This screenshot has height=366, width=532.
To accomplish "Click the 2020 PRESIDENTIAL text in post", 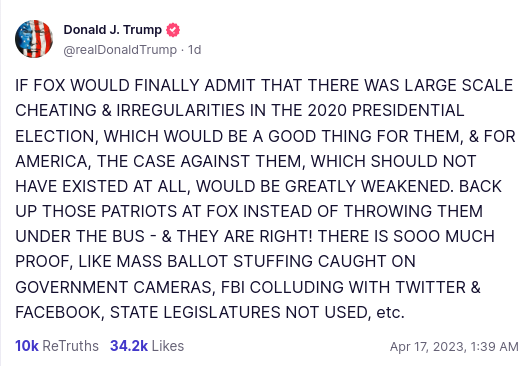I will (386, 111).
